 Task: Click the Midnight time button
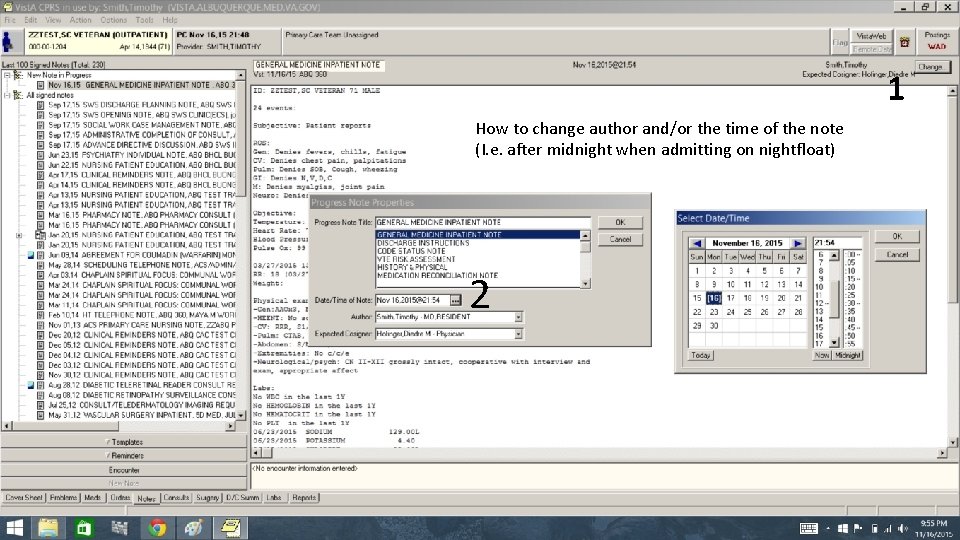(847, 355)
